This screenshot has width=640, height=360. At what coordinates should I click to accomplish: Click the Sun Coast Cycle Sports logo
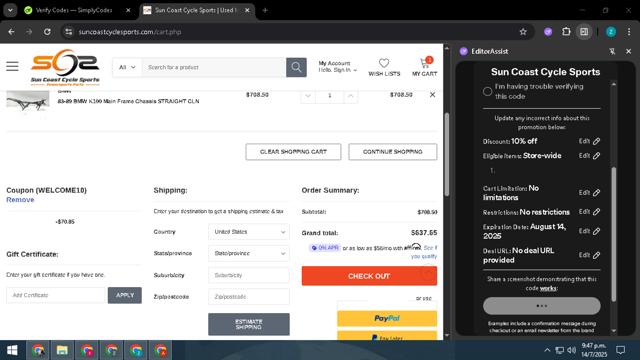[65, 67]
